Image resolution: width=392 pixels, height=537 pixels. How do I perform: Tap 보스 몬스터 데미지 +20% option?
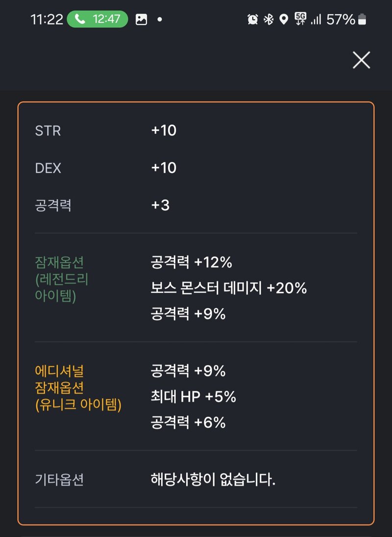click(229, 288)
